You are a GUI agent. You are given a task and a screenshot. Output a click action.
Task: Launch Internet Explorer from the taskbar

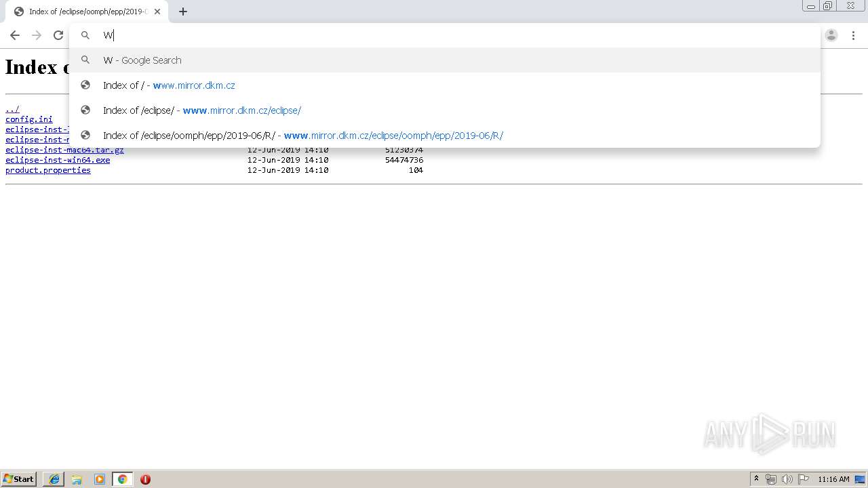pyautogui.click(x=54, y=479)
